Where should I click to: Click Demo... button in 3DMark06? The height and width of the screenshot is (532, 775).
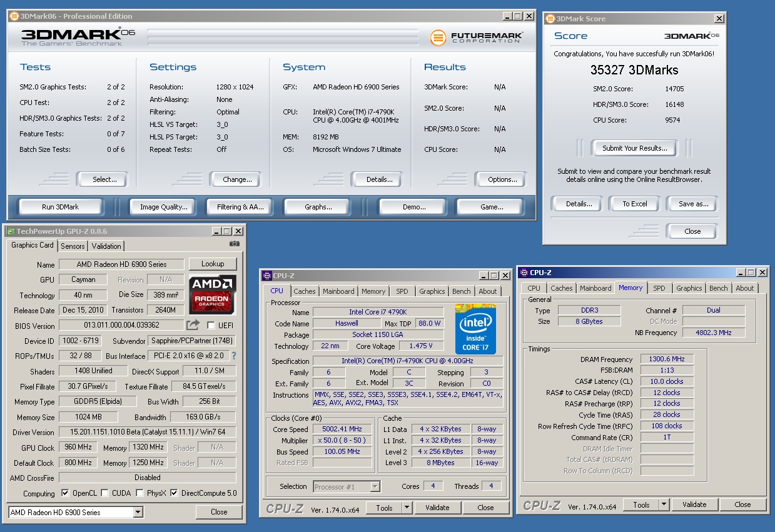[413, 207]
